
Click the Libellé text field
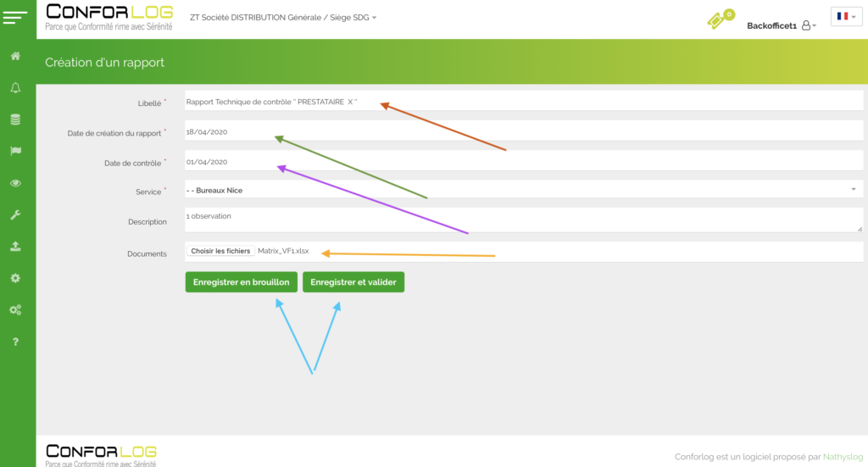point(523,102)
